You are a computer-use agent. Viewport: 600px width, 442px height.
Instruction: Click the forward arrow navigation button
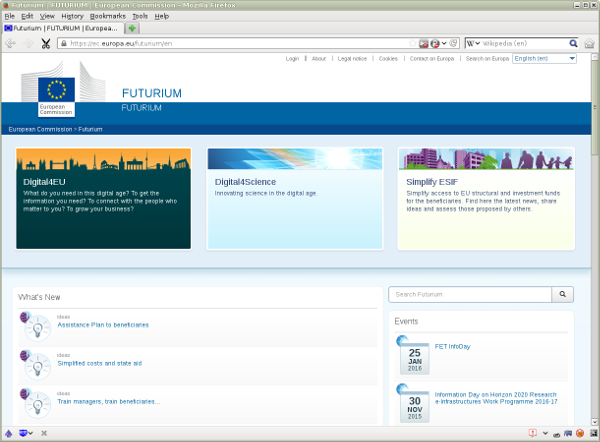pos(28,44)
